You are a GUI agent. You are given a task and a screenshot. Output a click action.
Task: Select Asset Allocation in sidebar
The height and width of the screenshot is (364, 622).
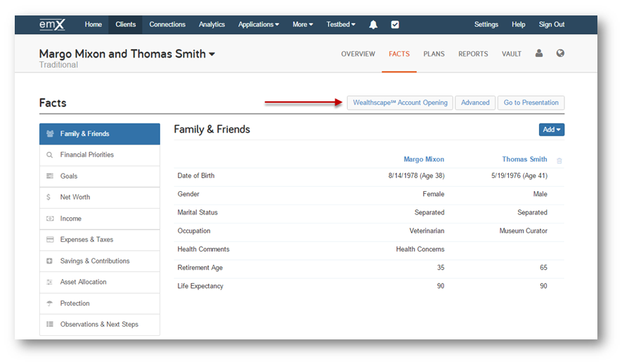[100, 282]
